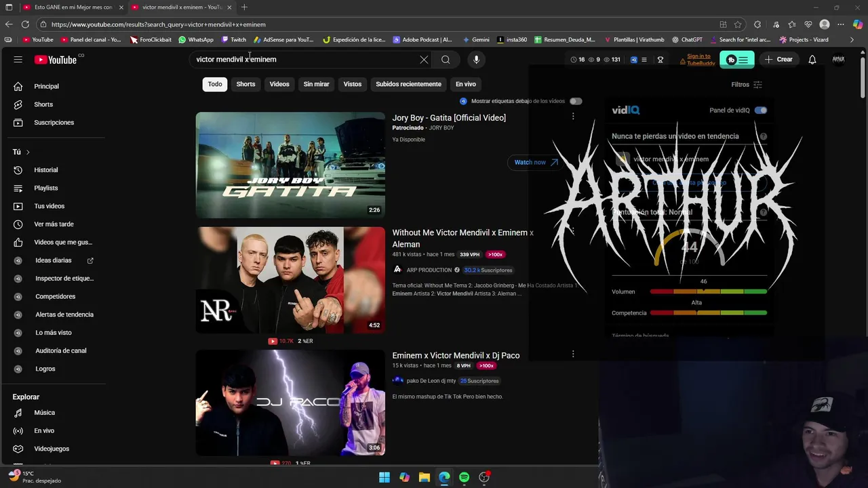The width and height of the screenshot is (868, 488).
Task: Select the Shorts filter chip
Action: pyautogui.click(x=245, y=84)
